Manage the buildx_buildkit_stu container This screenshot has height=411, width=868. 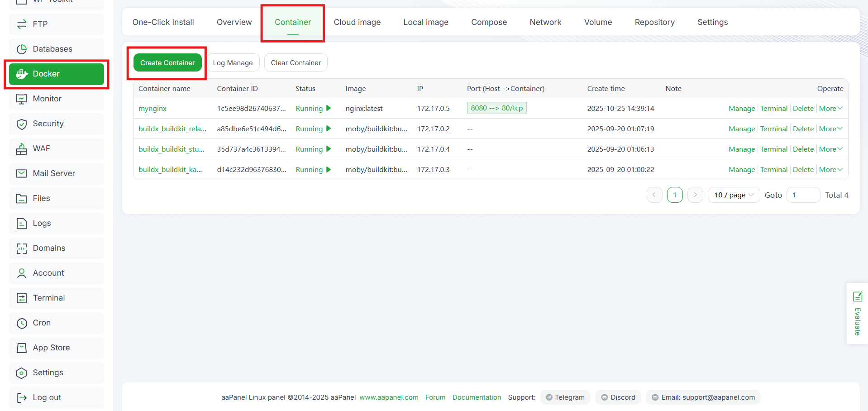[x=742, y=149]
